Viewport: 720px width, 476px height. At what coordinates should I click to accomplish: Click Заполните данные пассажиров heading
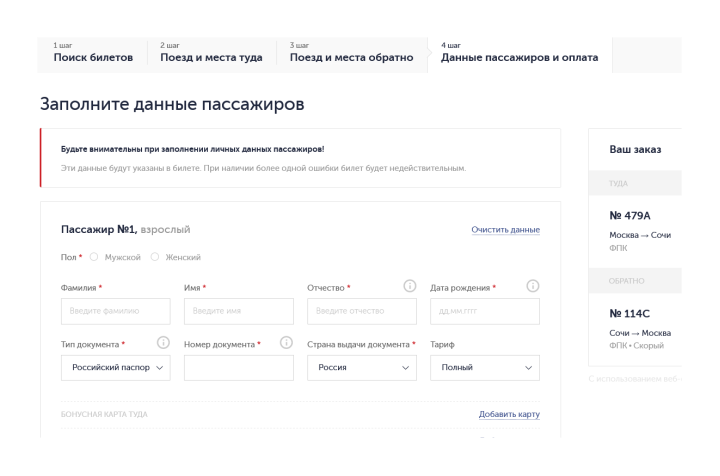(172, 104)
